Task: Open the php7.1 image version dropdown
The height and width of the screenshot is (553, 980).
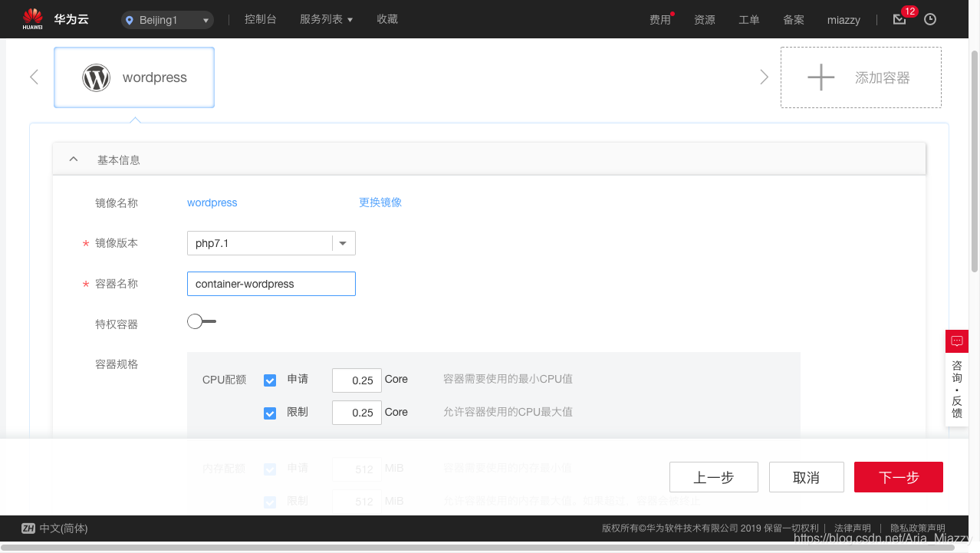Action: pyautogui.click(x=271, y=243)
